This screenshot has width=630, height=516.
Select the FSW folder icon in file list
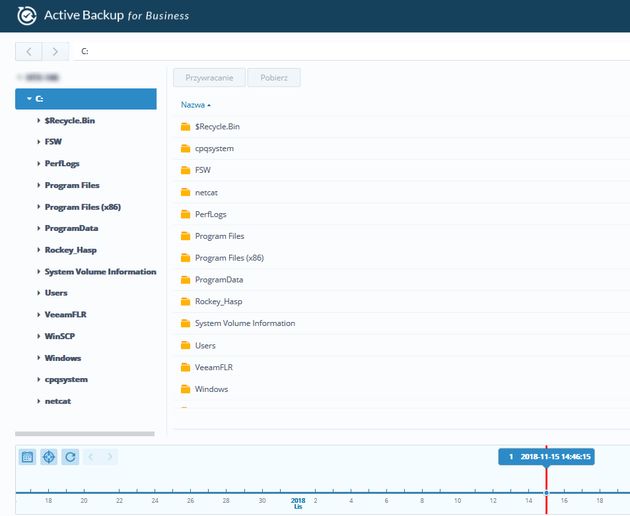click(185, 170)
